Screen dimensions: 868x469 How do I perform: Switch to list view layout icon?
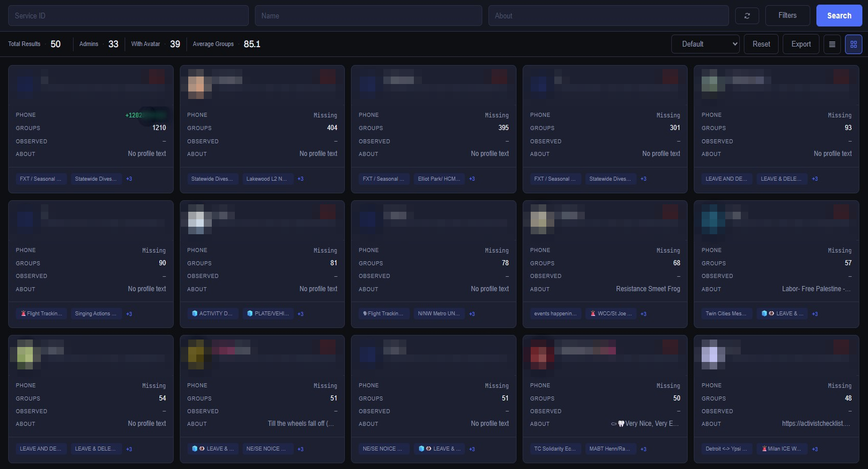(x=832, y=44)
